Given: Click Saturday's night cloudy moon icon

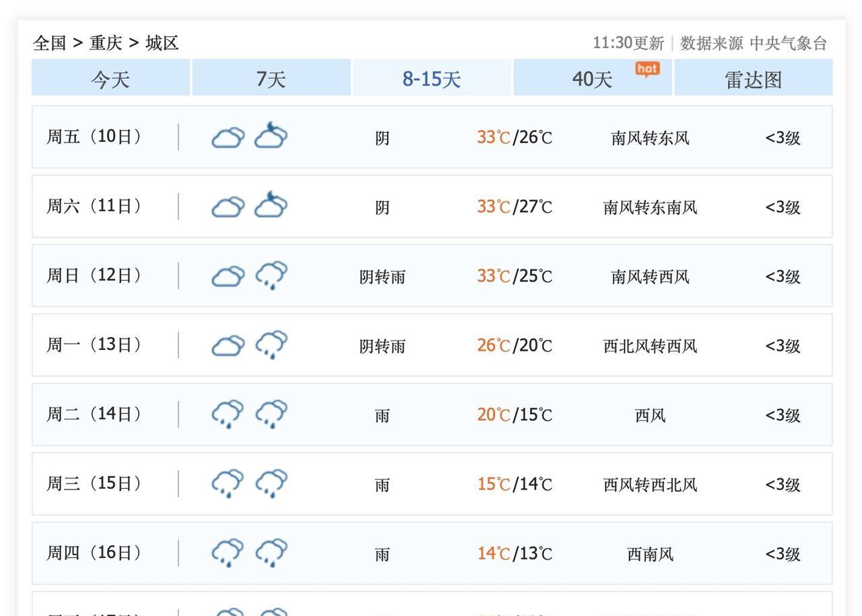Looking at the screenshot, I should coord(271,205).
